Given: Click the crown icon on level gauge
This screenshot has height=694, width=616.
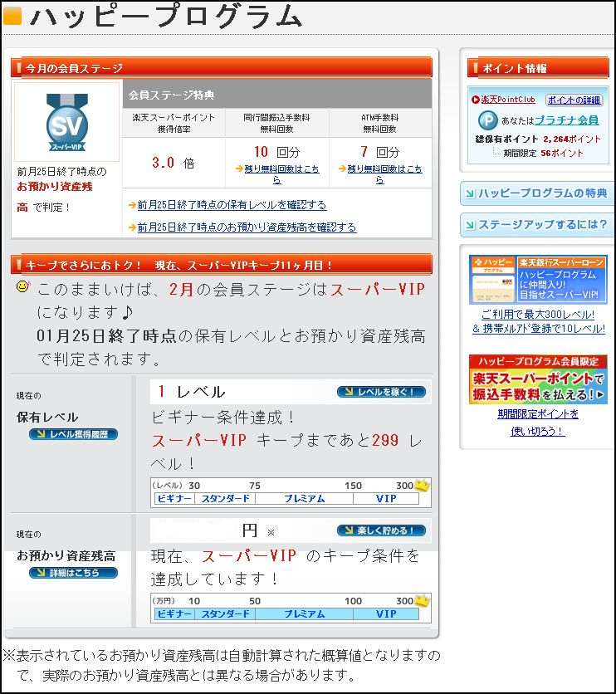Looking at the screenshot, I should click(x=423, y=485).
